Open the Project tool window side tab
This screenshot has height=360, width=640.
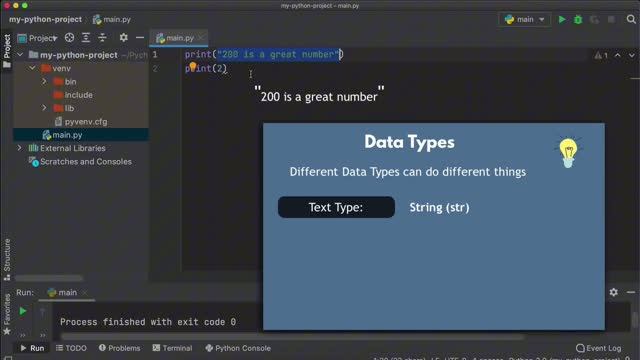[x=7, y=51]
